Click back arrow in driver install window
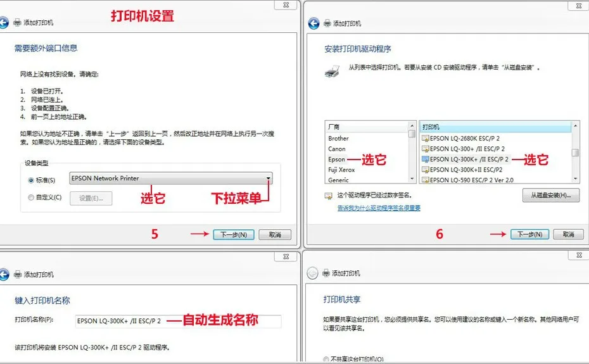The height and width of the screenshot is (364, 589). (313, 23)
